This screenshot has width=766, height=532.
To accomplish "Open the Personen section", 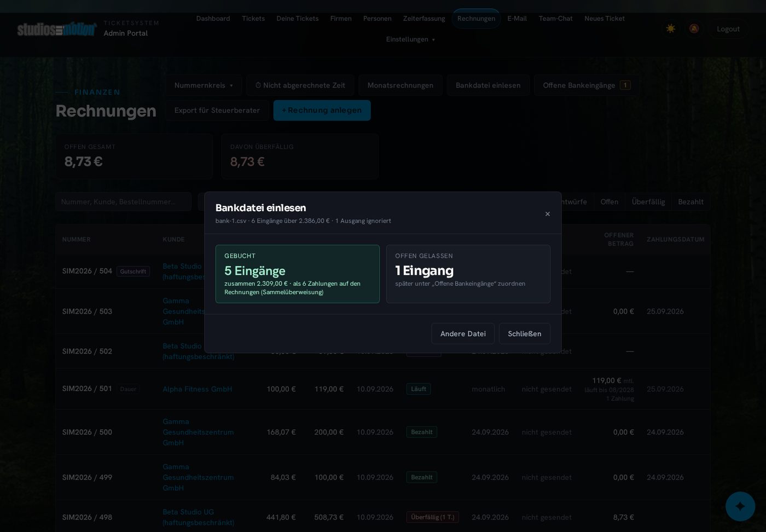I will tap(378, 19).
